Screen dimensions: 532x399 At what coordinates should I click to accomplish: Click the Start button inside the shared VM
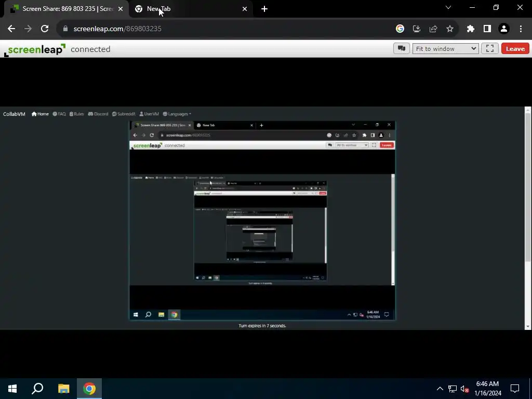[x=136, y=314]
